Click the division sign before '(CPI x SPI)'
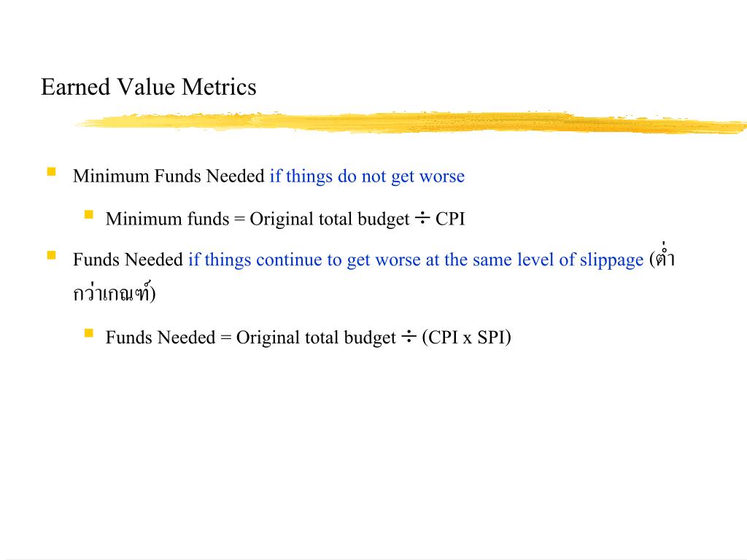This screenshot has width=747, height=560. point(409,337)
